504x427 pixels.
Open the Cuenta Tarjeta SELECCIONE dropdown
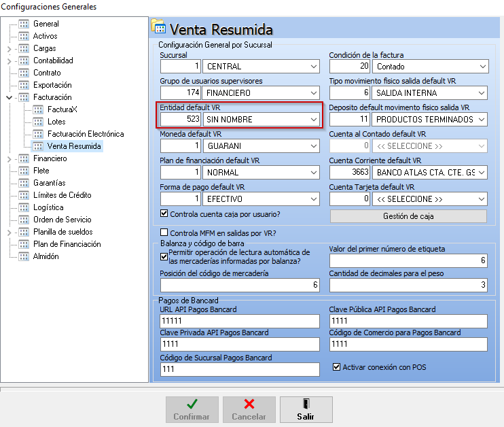pos(482,199)
